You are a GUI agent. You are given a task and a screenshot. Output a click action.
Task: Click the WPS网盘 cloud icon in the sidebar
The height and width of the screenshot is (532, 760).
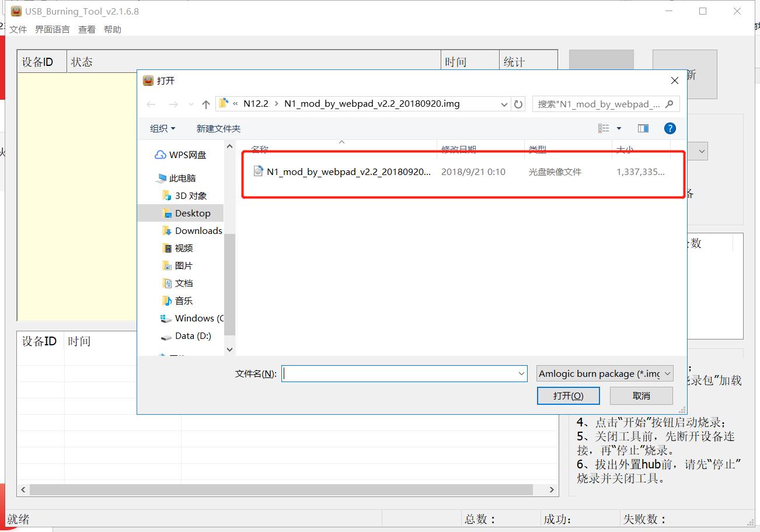click(160, 155)
